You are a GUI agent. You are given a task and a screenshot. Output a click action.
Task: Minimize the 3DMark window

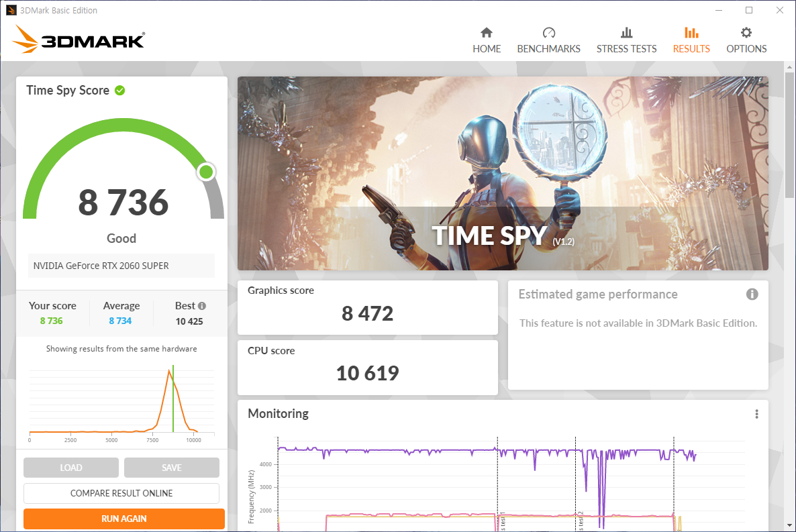(719, 10)
